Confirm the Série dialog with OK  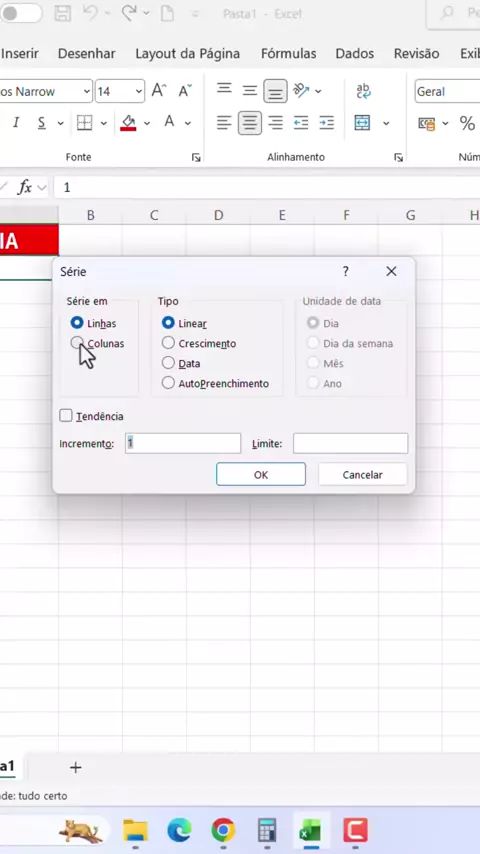click(x=261, y=474)
